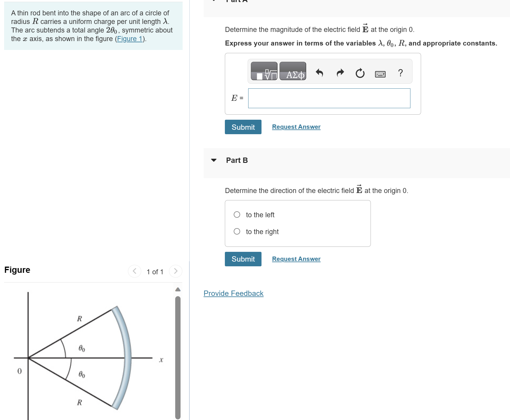Image resolution: width=510 pixels, height=420 pixels.
Task: Redo an equation edit
Action: 340,73
